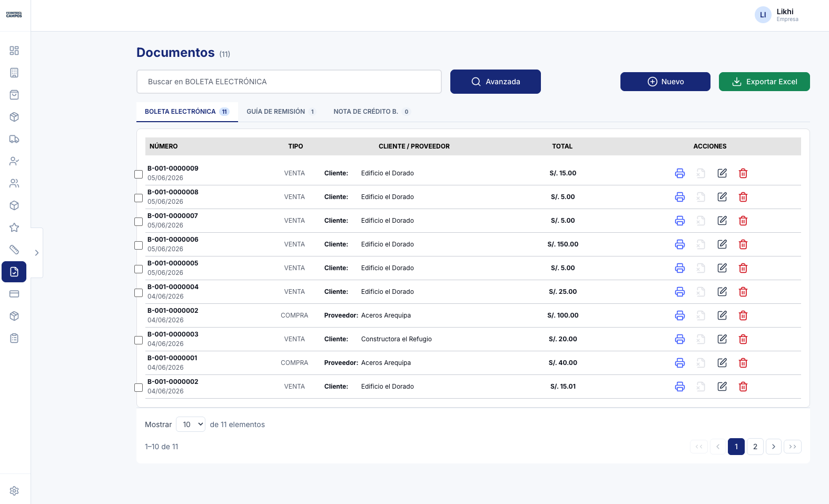This screenshot has width=829, height=504.
Task: Open the building icon in sidebar
Action: [x=14, y=73]
